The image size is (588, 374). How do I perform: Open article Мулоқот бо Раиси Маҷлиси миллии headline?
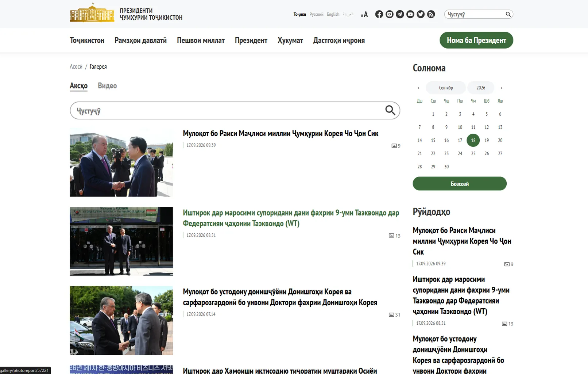[281, 134]
